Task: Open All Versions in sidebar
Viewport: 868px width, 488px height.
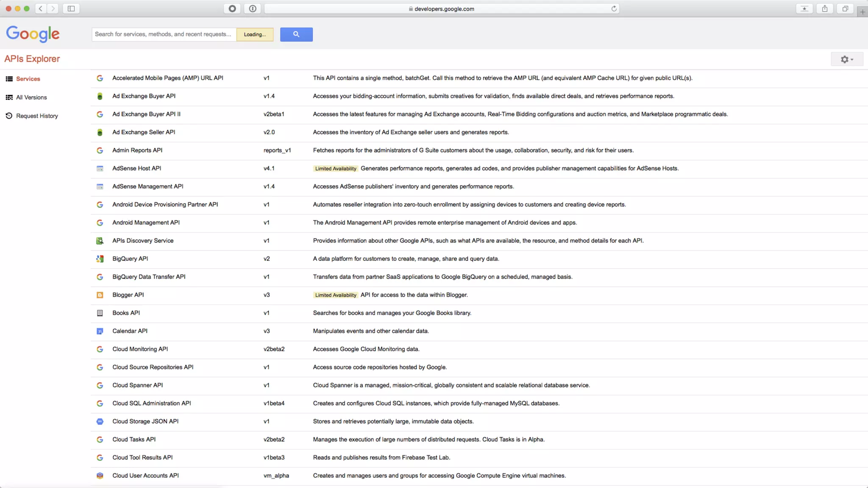Action: coord(31,97)
